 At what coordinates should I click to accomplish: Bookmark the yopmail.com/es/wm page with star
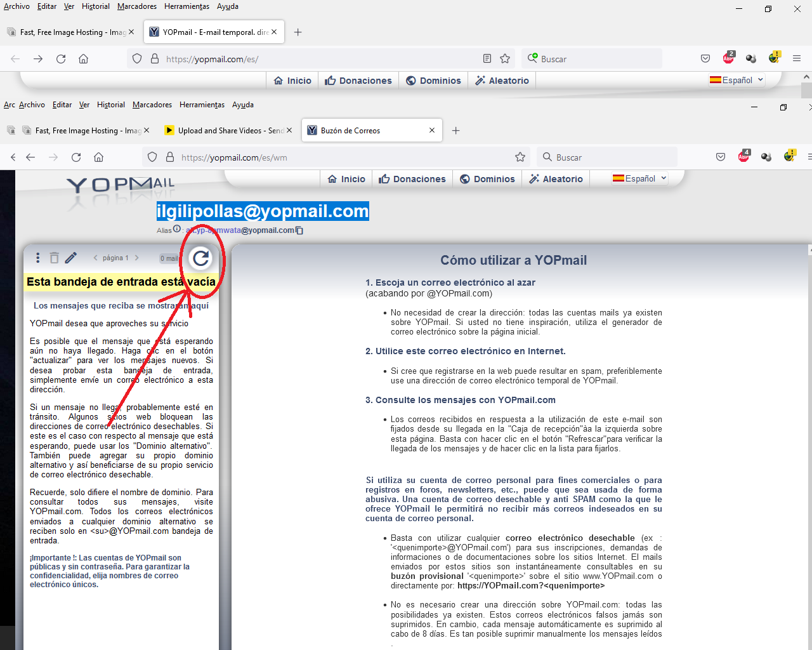pos(520,157)
